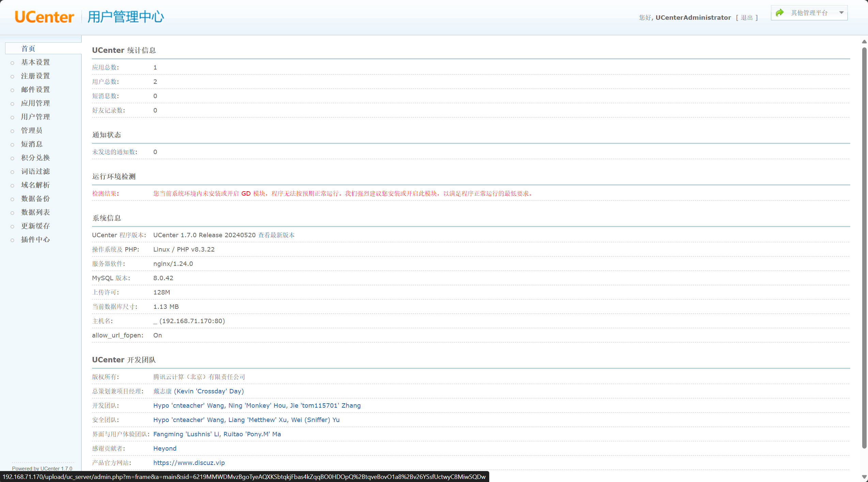The image size is (868, 482).
Task: Click the 退出 logout link
Action: [747, 18]
